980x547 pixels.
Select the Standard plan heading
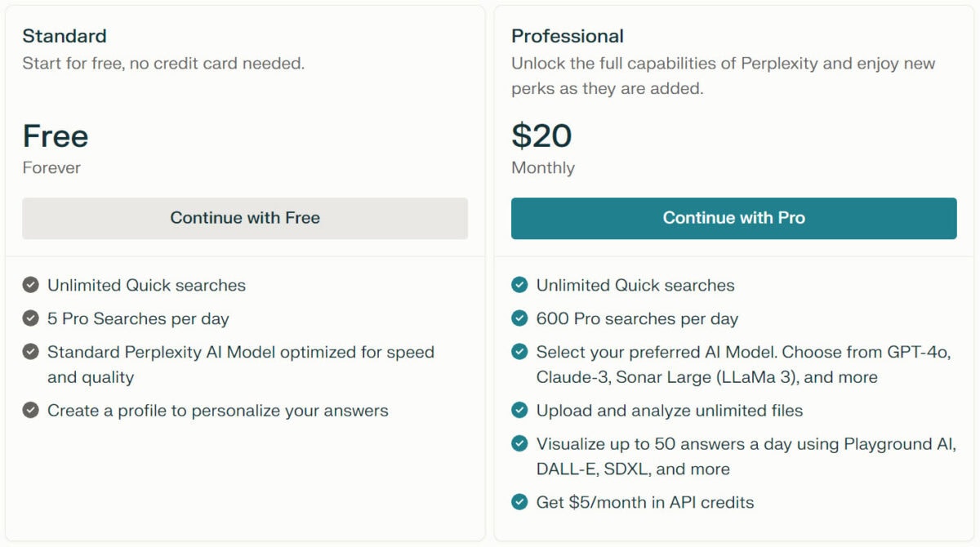coord(65,36)
